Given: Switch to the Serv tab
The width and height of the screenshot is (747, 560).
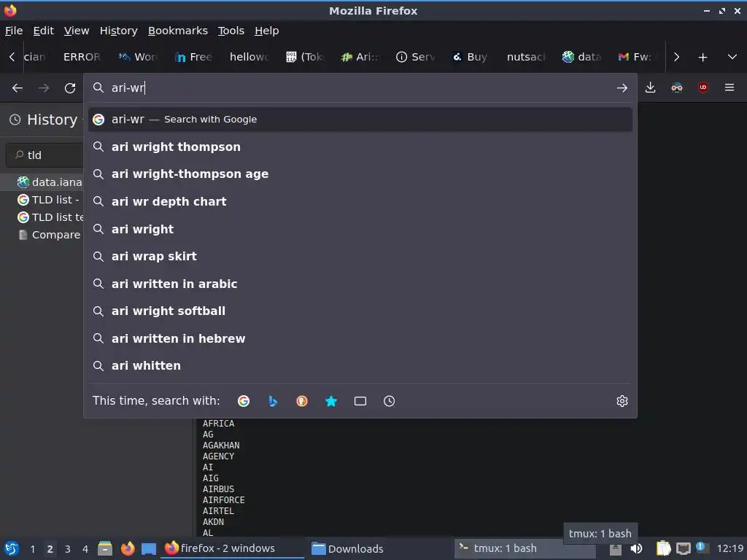Looking at the screenshot, I should 415,57.
